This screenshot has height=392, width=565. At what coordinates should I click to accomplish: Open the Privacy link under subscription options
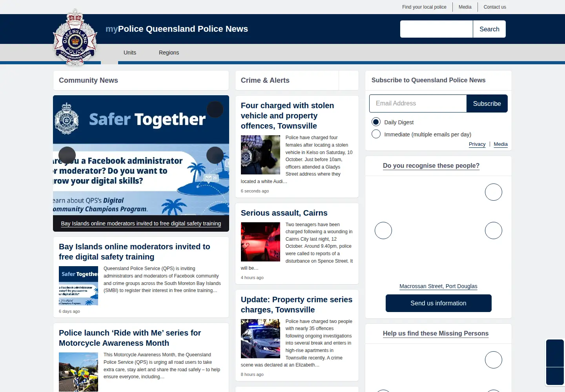477,144
